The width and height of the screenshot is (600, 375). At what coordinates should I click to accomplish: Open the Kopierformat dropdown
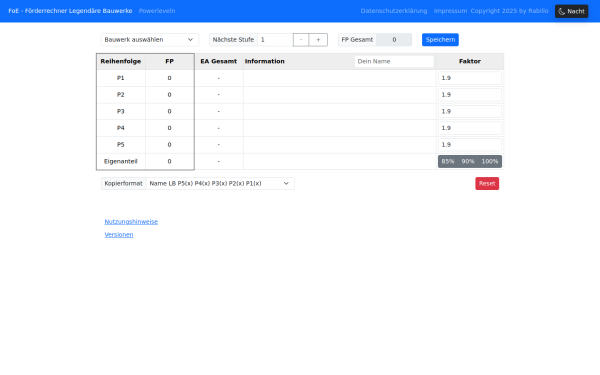tap(220, 184)
